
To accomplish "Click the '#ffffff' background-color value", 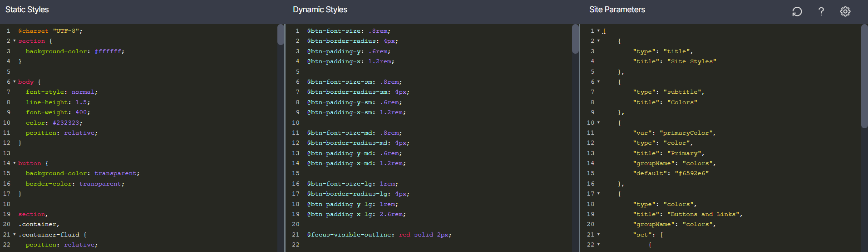I will click(108, 51).
